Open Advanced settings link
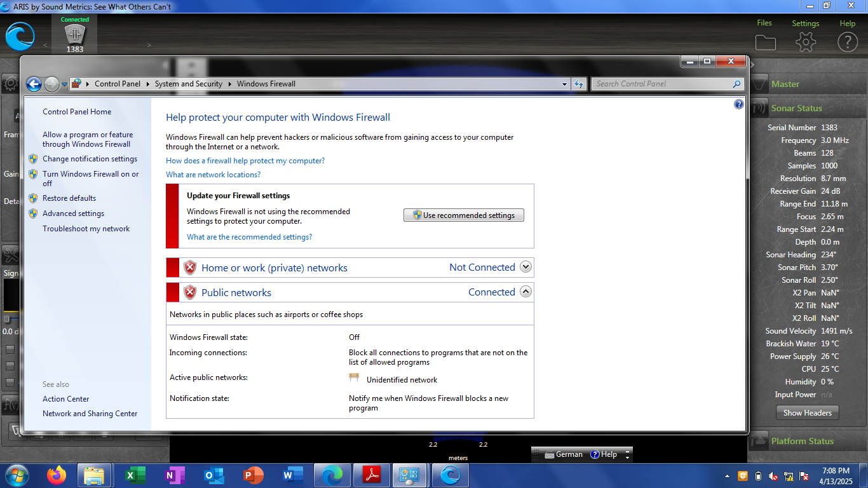 pos(73,213)
